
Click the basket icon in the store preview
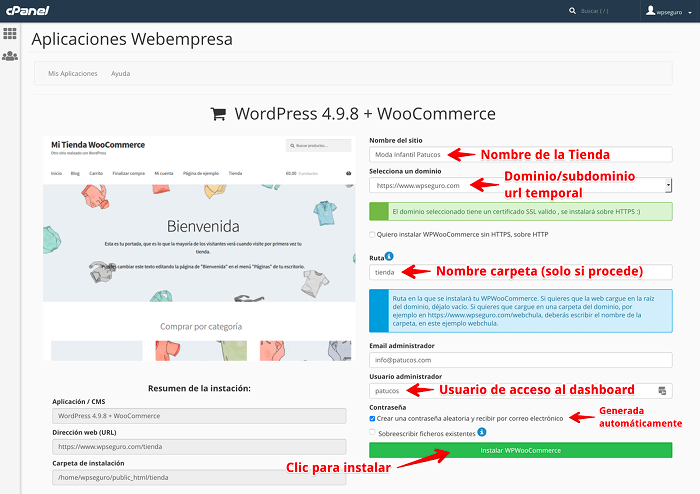pyautogui.click(x=348, y=173)
